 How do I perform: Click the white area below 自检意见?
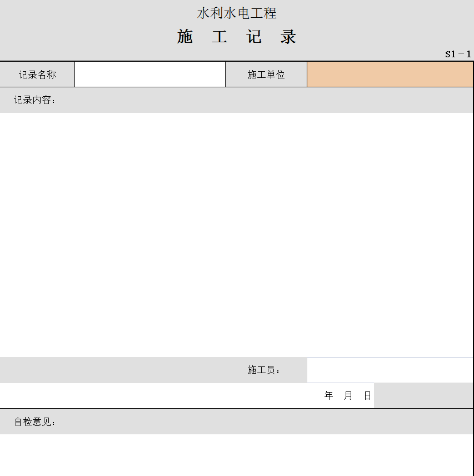click(236, 455)
